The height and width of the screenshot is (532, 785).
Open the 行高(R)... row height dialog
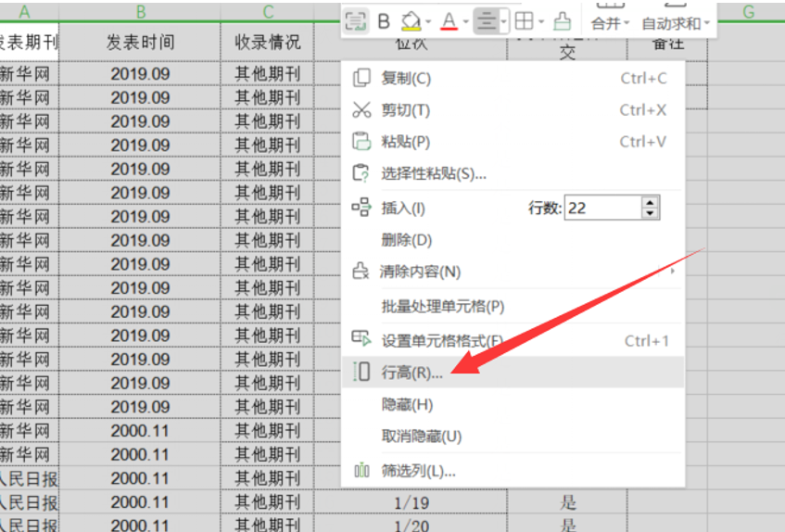pos(513,372)
